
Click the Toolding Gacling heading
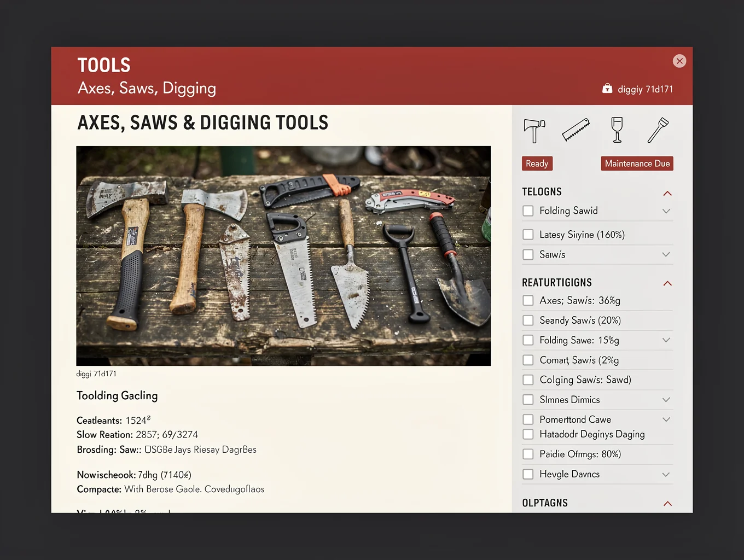[x=117, y=395]
